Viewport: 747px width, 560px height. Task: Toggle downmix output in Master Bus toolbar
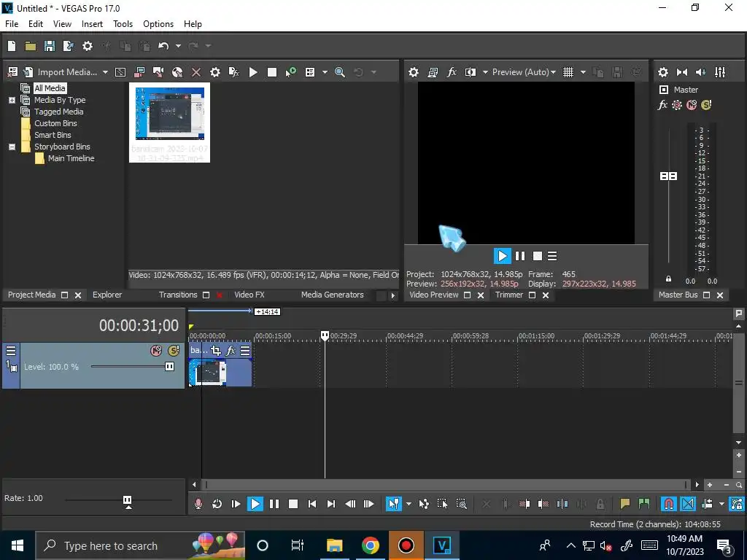pos(682,72)
